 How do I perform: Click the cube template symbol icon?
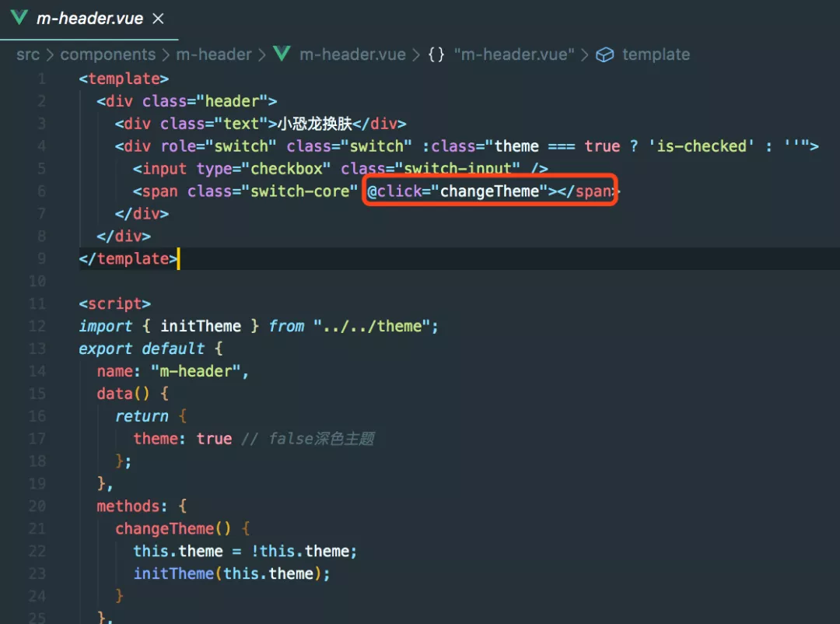pos(605,54)
